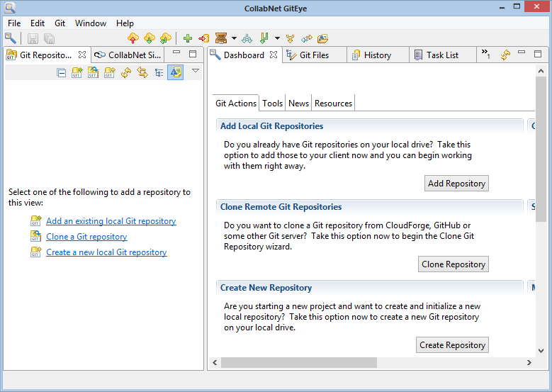Maximize the Git Repositories panel
This screenshot has width=552, height=392.
[193, 54]
